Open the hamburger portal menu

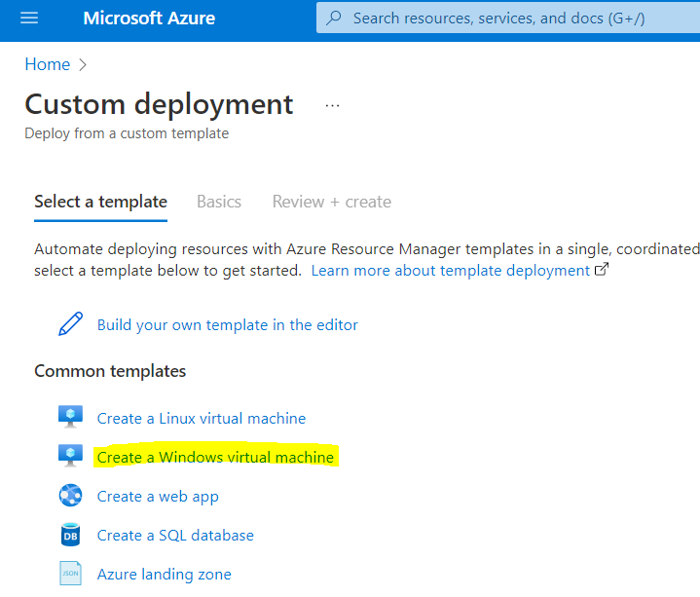tap(29, 18)
